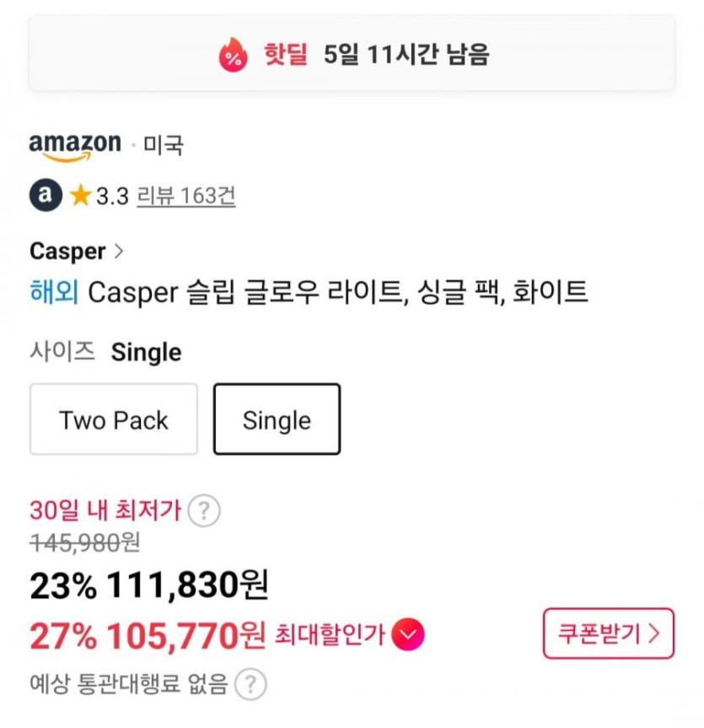Open help icon beside 예상 통관대행료 없음

point(250,684)
